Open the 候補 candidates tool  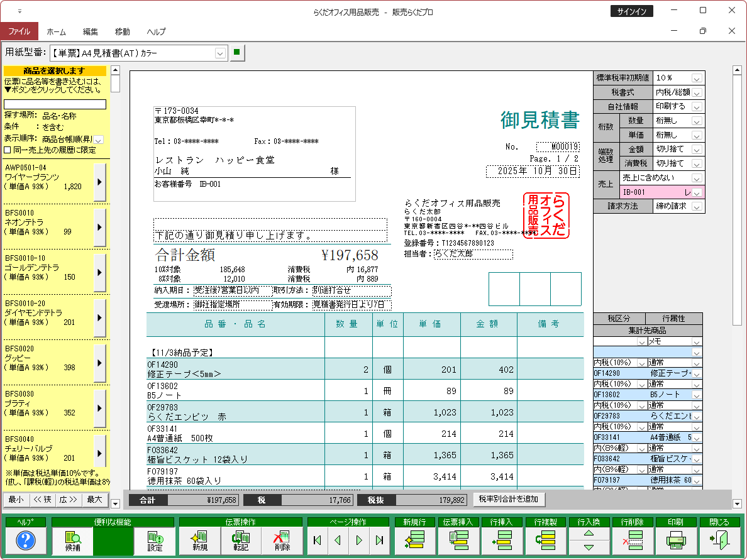pyautogui.click(x=72, y=541)
